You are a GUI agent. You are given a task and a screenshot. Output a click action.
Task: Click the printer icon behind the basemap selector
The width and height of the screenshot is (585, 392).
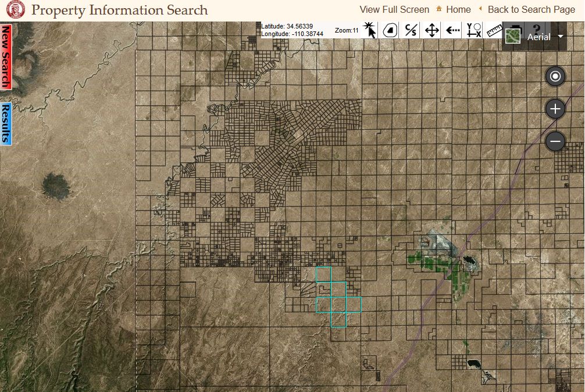pyautogui.click(x=516, y=26)
